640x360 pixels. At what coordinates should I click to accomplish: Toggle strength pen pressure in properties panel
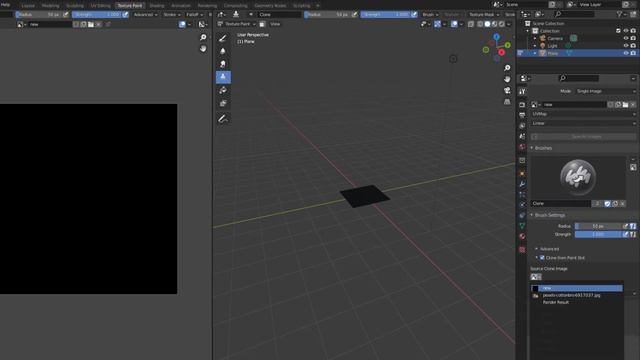(625, 234)
